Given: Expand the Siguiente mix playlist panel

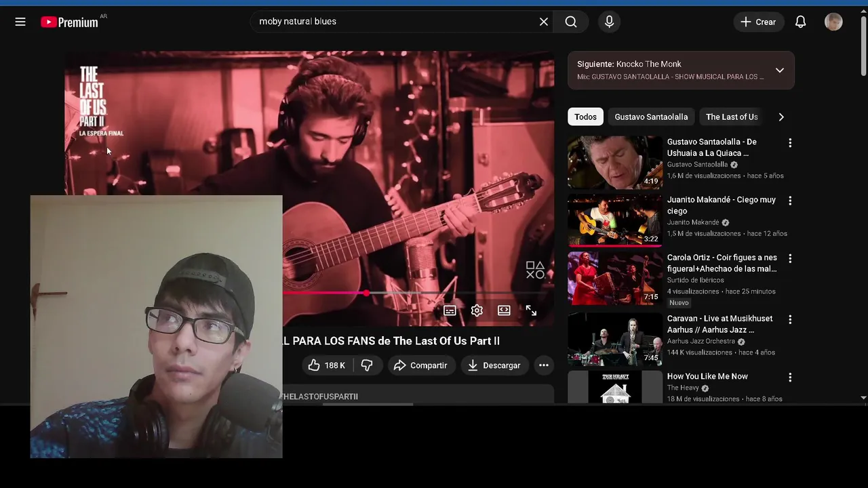Looking at the screenshot, I should (780, 70).
